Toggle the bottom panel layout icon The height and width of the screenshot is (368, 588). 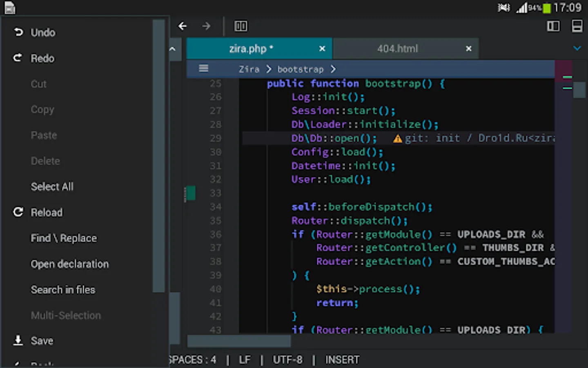click(x=577, y=26)
